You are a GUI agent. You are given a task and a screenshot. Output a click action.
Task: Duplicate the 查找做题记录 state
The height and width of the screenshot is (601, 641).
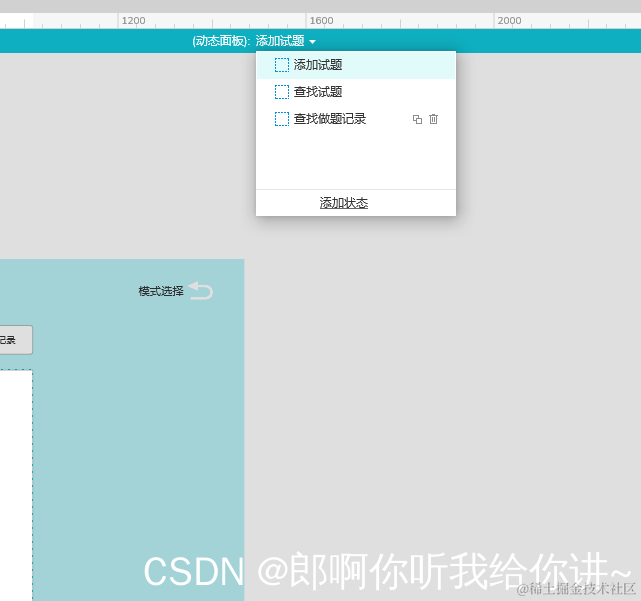[417, 119]
